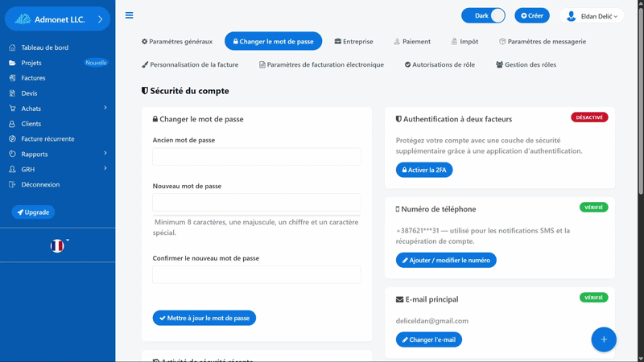
Task: Click Mettre à jour le mot de passe
Action: click(204, 318)
